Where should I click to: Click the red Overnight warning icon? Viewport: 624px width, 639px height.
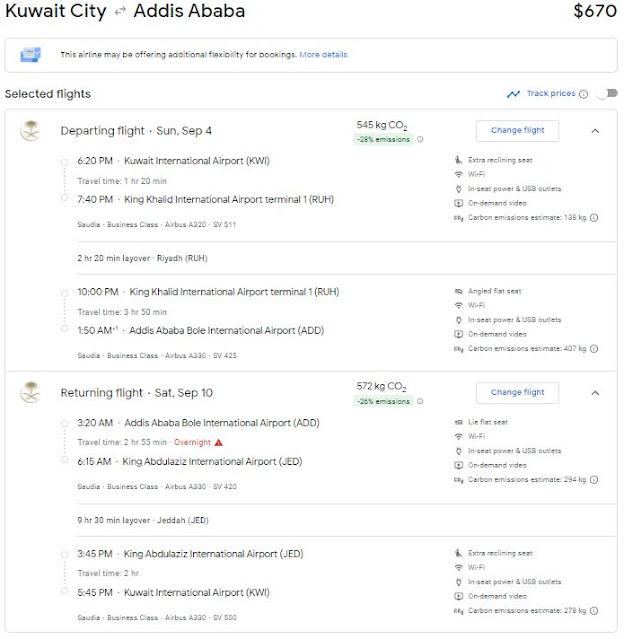218,442
